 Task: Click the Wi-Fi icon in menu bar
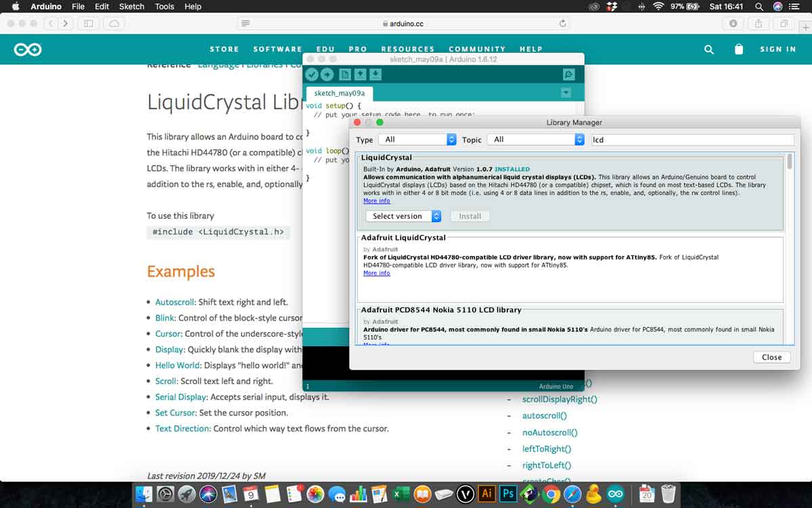[658, 6]
